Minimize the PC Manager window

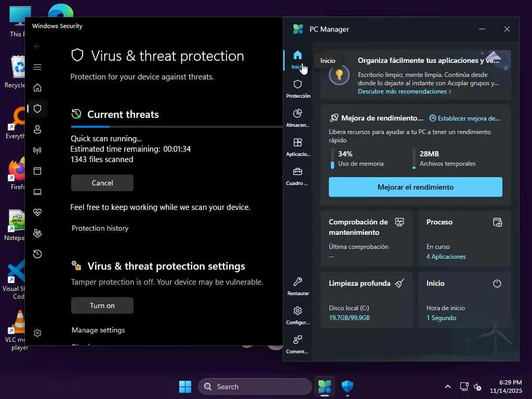[482, 29]
